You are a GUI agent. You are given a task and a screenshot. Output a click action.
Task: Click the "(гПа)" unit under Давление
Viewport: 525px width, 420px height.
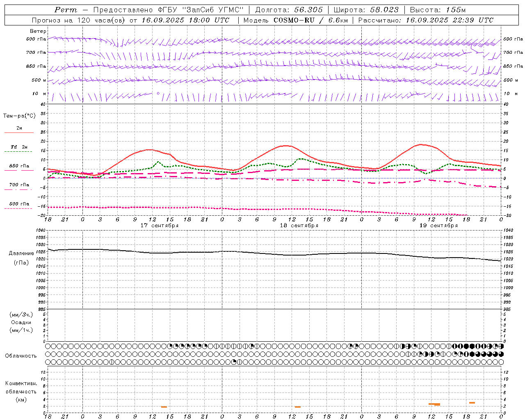(x=21, y=263)
